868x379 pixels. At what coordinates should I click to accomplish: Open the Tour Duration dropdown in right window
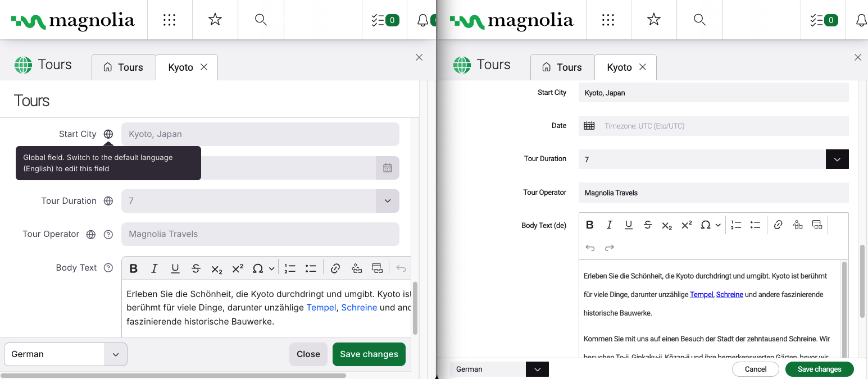pos(837,159)
